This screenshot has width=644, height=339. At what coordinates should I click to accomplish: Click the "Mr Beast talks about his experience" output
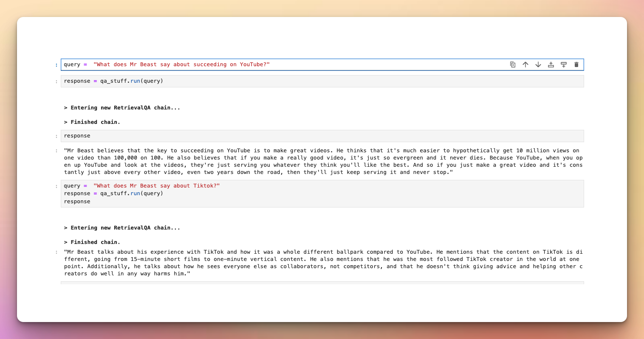[323, 263]
